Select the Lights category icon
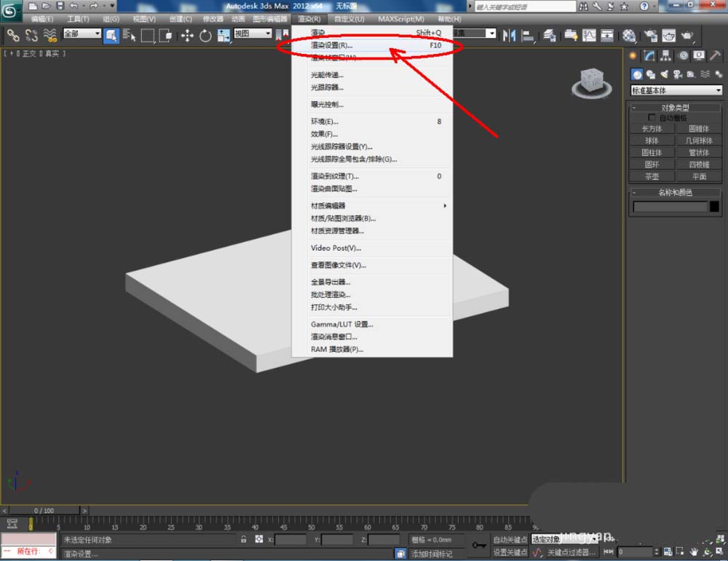The width and height of the screenshot is (728, 561). tap(662, 74)
